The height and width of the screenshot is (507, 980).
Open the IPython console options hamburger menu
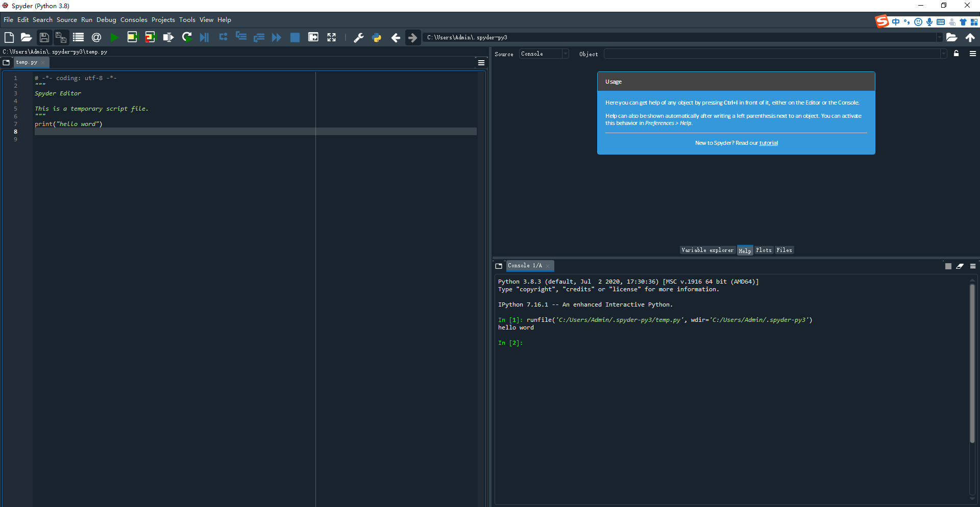(973, 266)
